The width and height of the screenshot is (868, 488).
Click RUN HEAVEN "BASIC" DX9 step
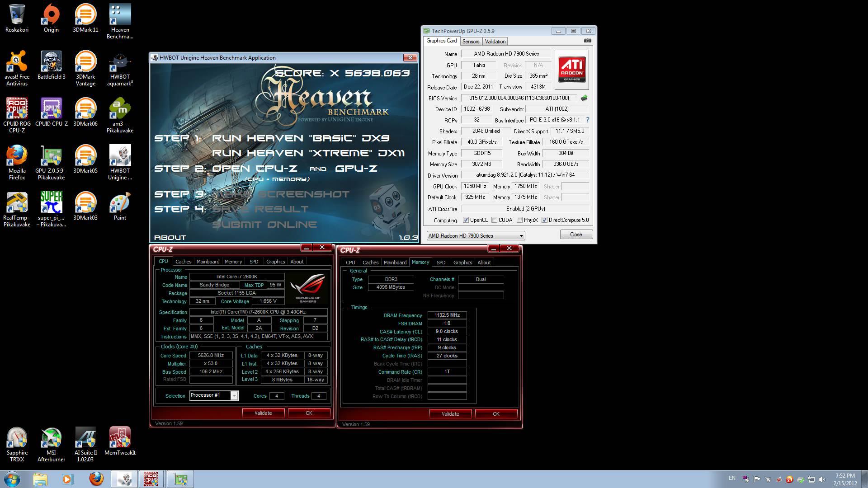click(301, 138)
